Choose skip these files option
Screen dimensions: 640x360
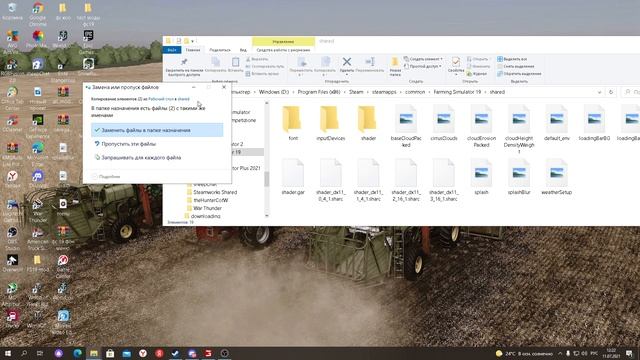(157, 144)
